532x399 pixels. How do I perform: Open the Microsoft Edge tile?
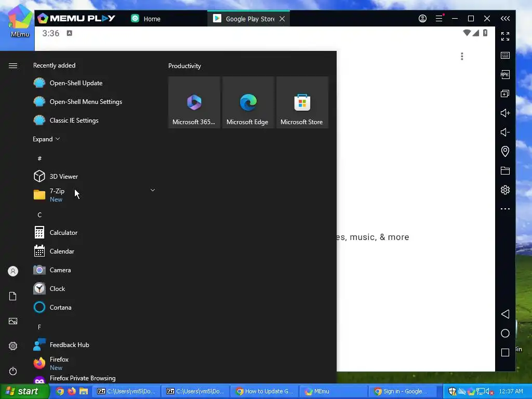click(x=248, y=102)
